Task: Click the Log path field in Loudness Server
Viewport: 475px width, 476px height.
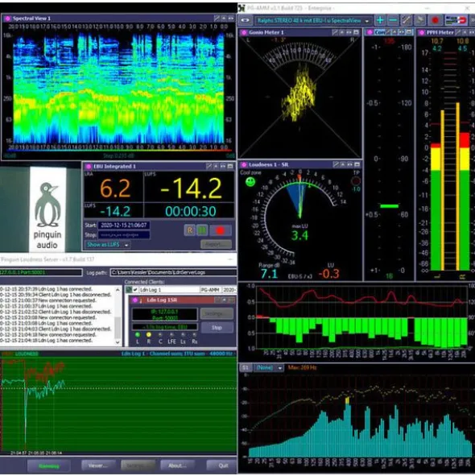Action: click(x=173, y=272)
